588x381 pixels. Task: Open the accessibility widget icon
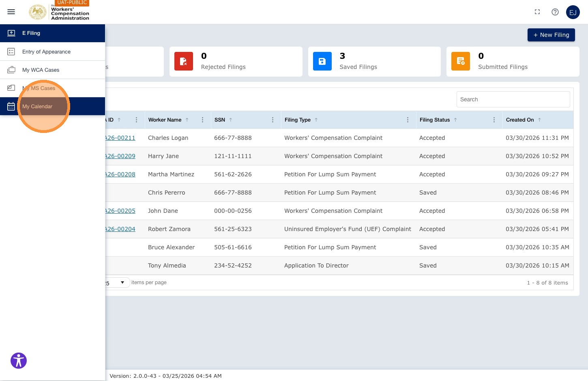(x=19, y=361)
